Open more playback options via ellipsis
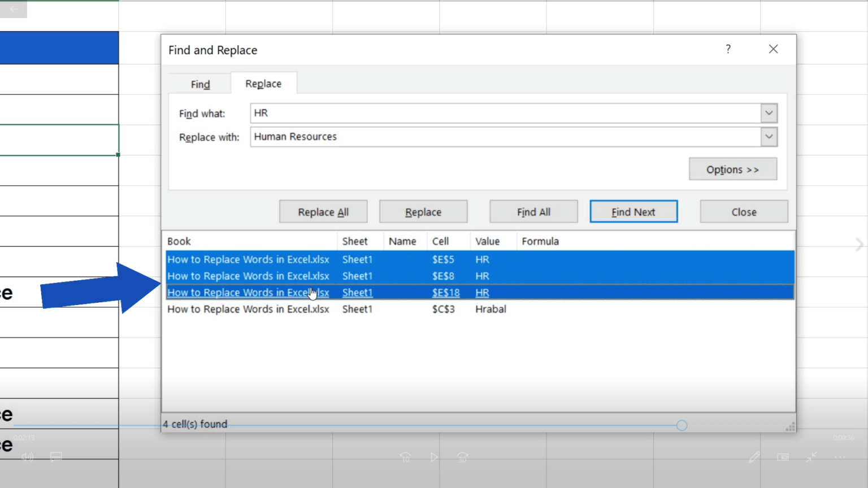Screen dimensions: 868x488 click(840, 457)
